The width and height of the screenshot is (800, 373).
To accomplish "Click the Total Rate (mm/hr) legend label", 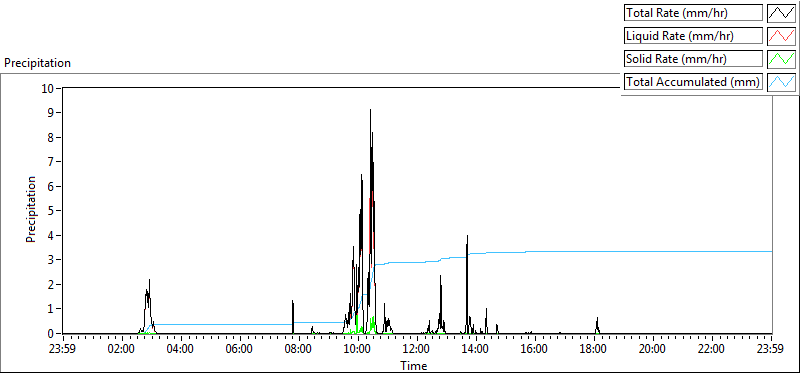I will coord(693,13).
